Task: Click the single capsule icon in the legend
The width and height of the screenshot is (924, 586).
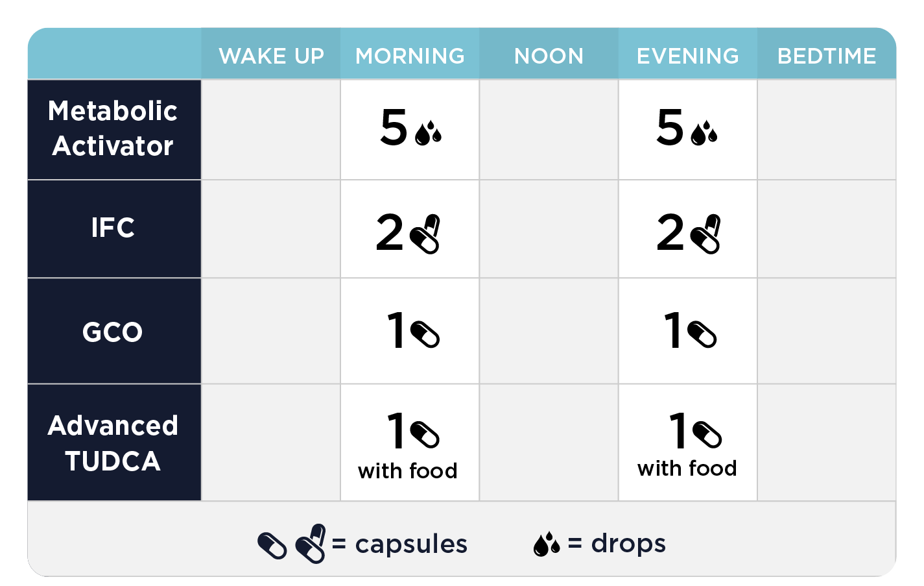Action: pyautogui.click(x=272, y=546)
